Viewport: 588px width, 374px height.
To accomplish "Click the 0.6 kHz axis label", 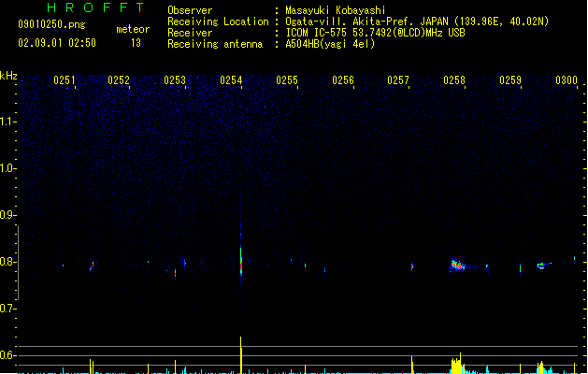I will click(7, 355).
